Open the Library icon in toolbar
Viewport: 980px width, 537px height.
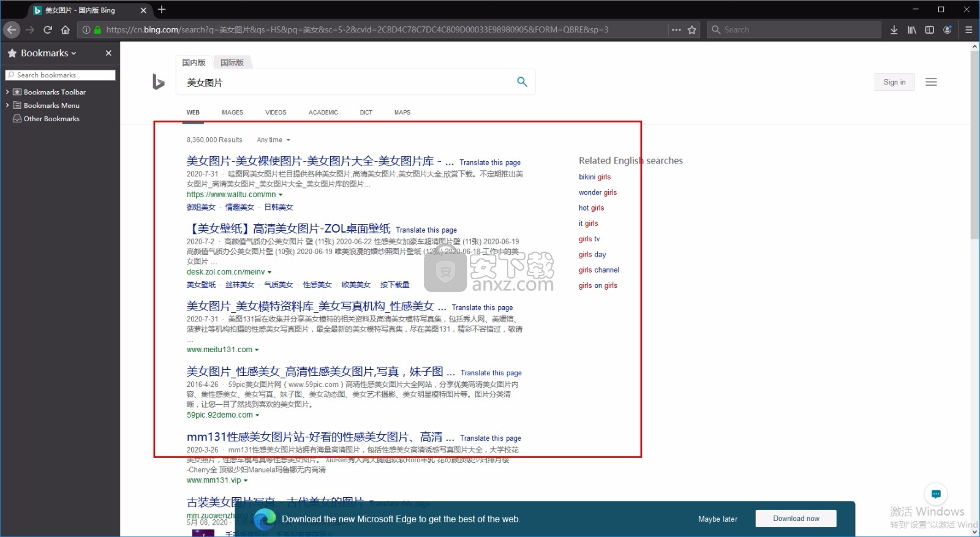click(912, 29)
